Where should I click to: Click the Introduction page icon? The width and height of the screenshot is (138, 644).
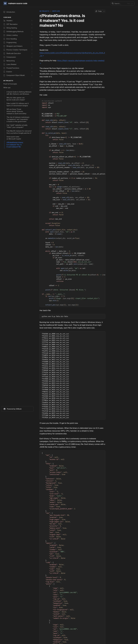4,12
